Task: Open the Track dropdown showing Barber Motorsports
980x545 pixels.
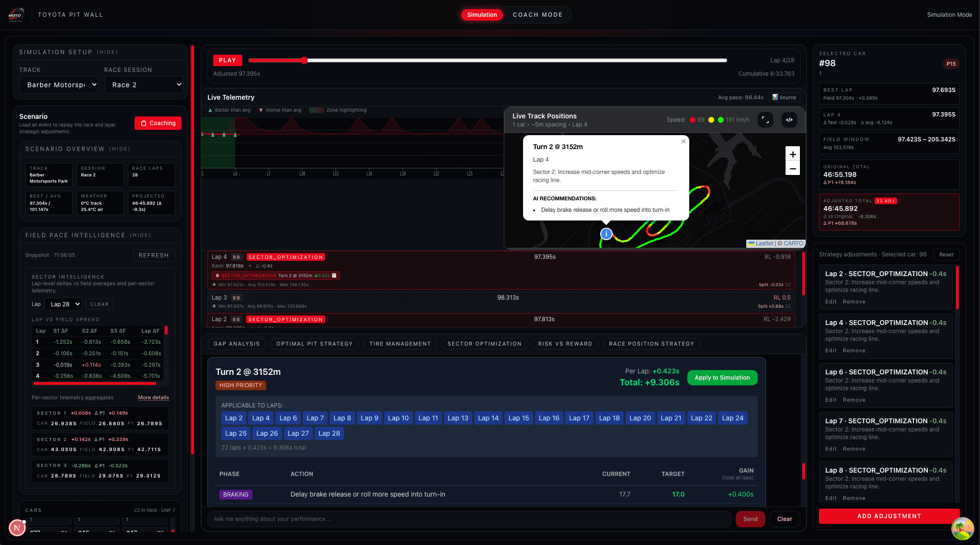Action: 58,84
